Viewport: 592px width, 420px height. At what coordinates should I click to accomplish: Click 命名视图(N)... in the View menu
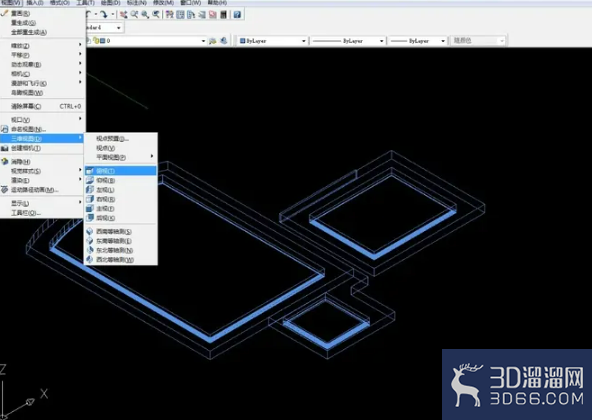tap(42, 129)
